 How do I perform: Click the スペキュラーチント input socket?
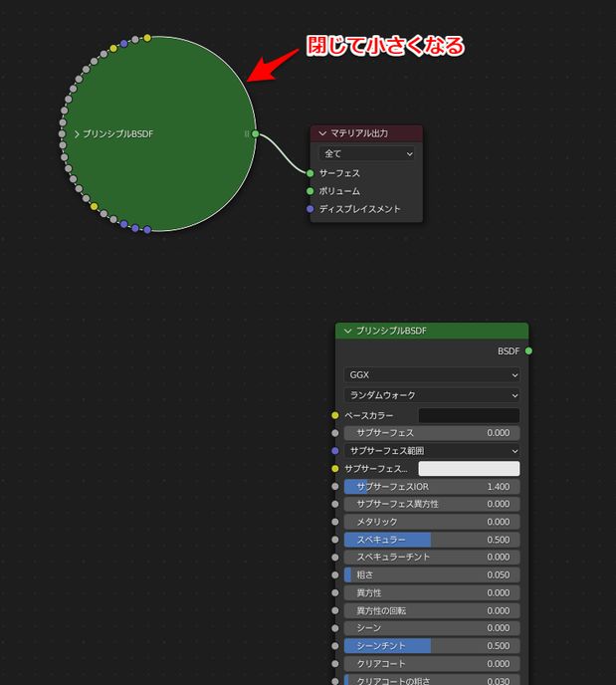pos(334,558)
